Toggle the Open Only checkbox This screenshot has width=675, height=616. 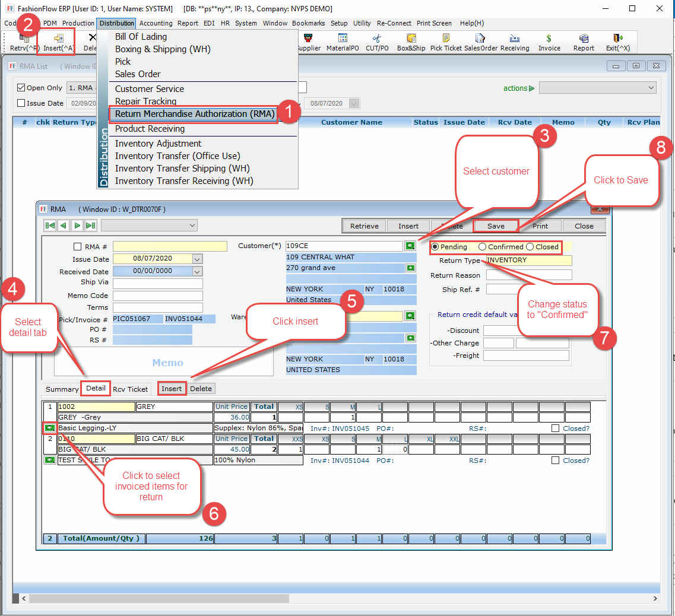pos(21,88)
